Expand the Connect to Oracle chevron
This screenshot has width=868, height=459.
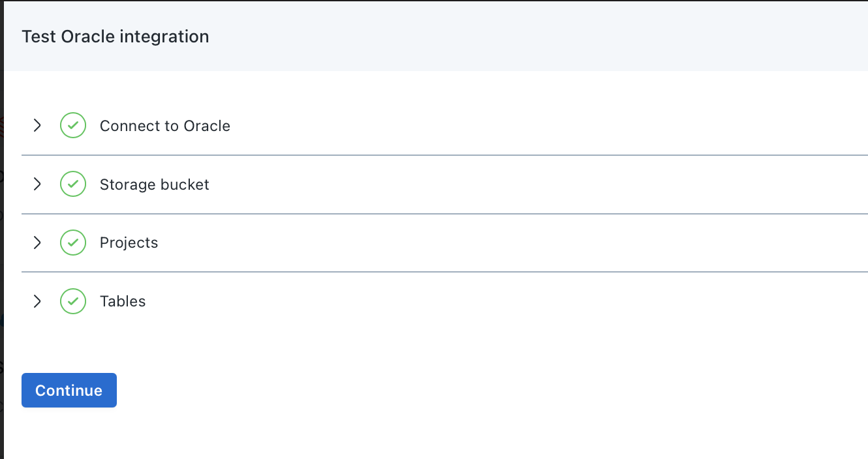coord(37,125)
